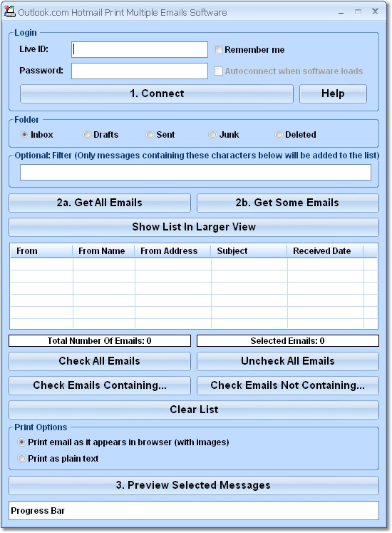Click the app icon in title bar

click(x=9, y=12)
